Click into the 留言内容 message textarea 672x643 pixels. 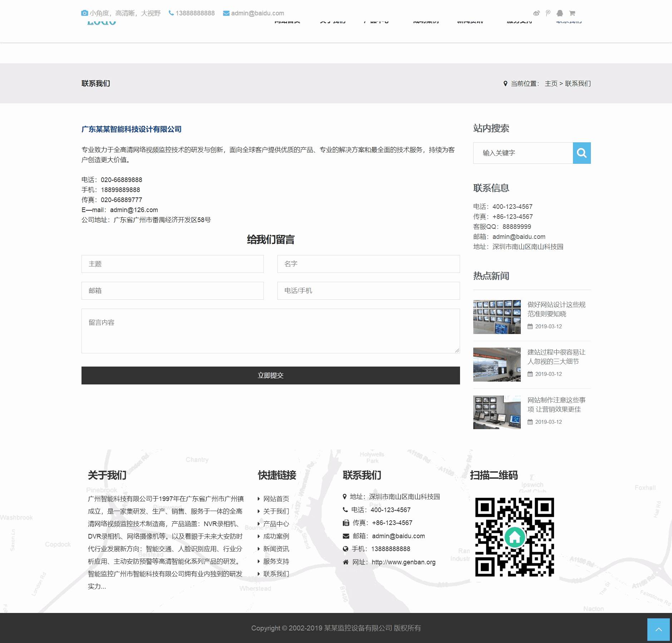tap(270, 331)
